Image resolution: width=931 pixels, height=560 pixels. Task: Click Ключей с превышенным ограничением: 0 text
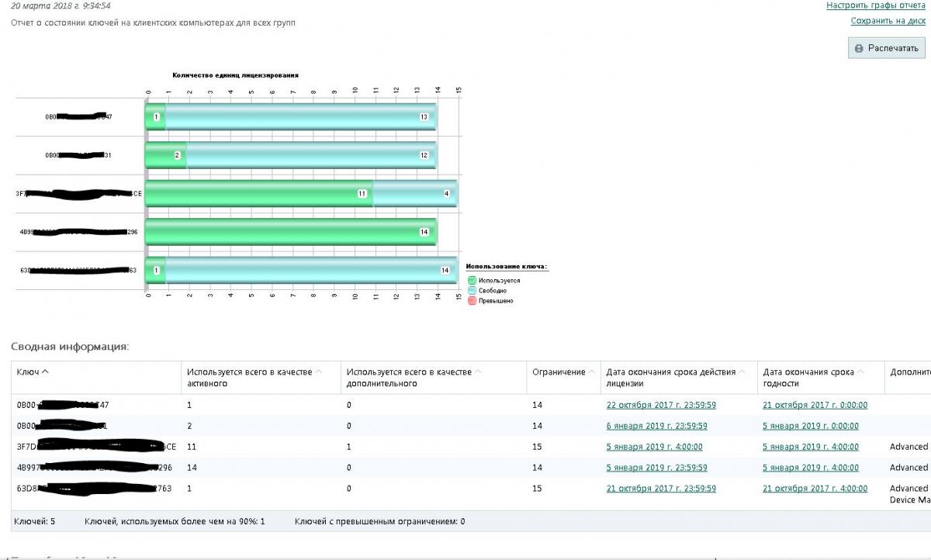(x=380, y=521)
